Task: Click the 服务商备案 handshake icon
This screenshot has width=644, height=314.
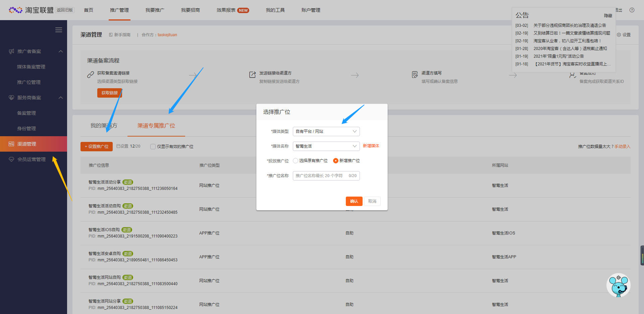Action: 11,98
